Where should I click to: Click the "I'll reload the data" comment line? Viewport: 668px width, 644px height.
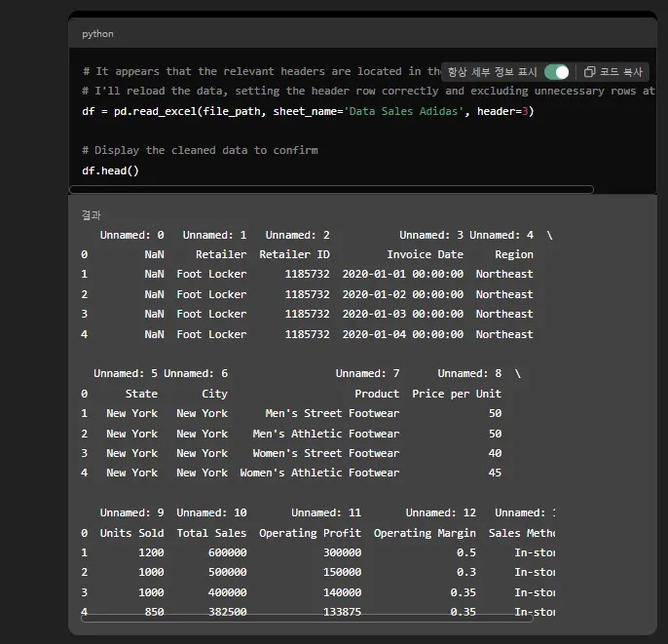368,92
